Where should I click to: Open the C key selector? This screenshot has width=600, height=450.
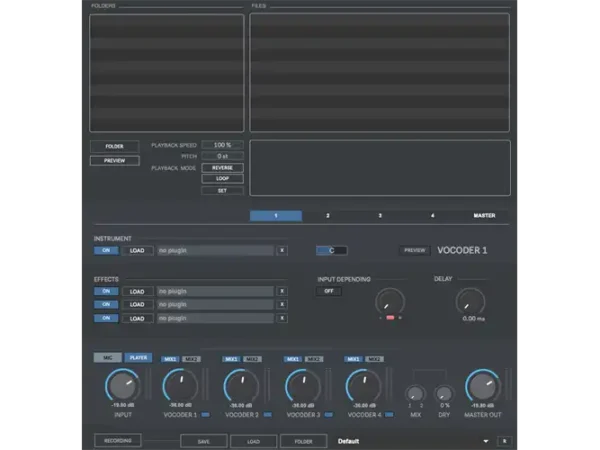pyautogui.click(x=332, y=251)
